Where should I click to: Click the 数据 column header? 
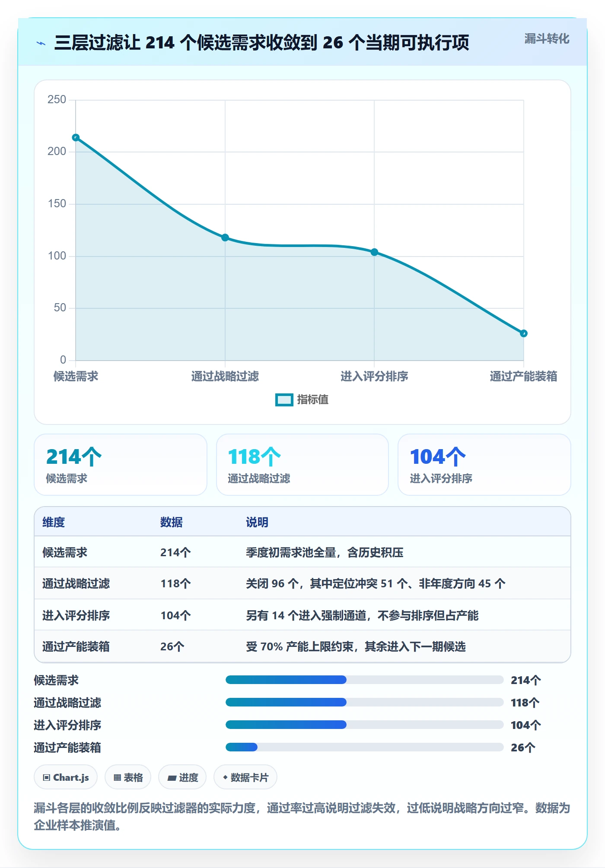(x=172, y=522)
